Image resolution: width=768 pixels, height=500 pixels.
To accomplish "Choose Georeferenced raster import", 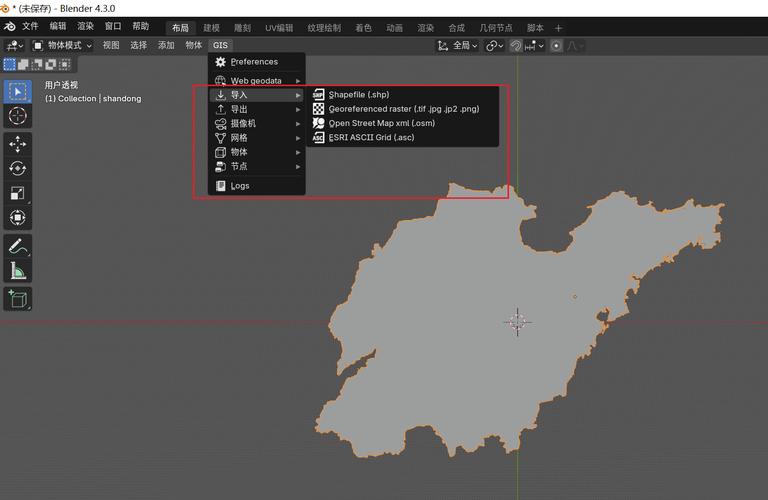I will point(403,109).
